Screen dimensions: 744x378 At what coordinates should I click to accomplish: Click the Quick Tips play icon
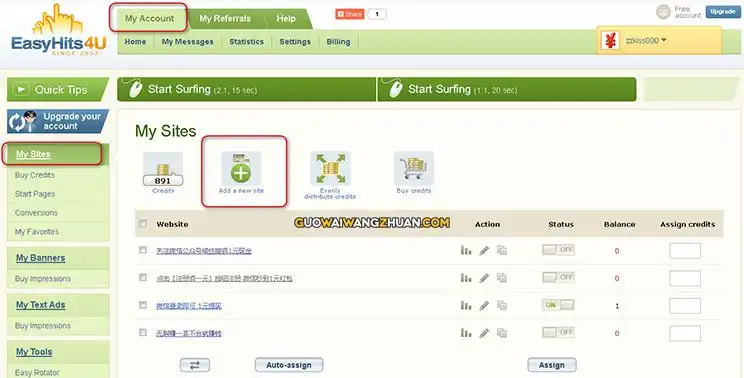tap(20, 89)
